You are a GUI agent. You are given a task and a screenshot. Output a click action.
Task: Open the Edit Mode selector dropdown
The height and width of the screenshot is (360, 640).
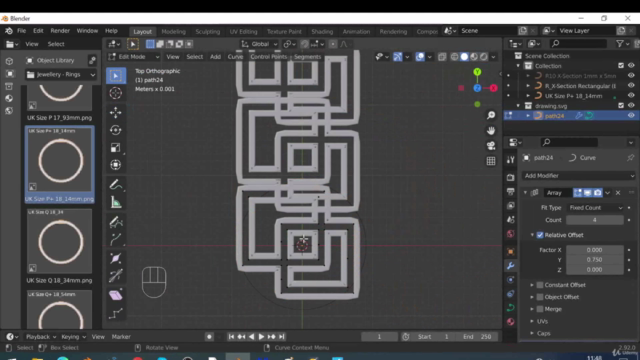point(133,57)
